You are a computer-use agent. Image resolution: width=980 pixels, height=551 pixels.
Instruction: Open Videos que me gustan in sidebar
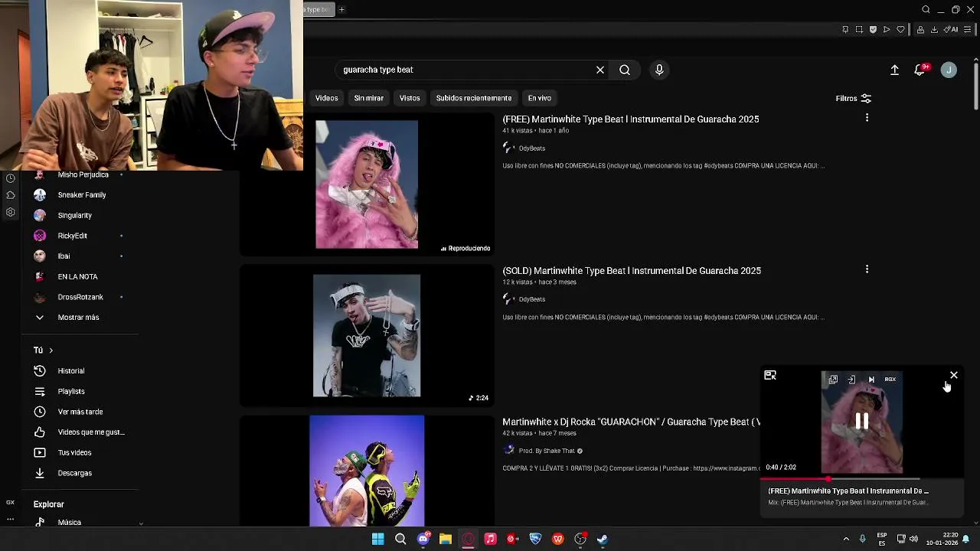(90, 432)
